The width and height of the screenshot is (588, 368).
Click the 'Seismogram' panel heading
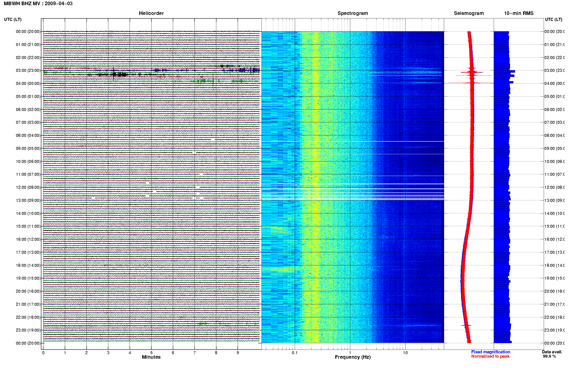(469, 13)
